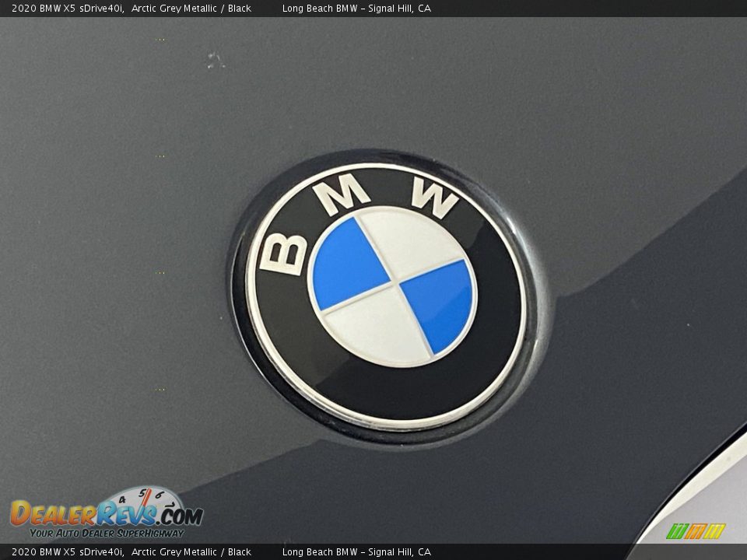Image resolution: width=747 pixels, height=560 pixels.
Task: Click 'Long Beach BMW – Signal Hill, CA' top caption
Action: click(356, 8)
